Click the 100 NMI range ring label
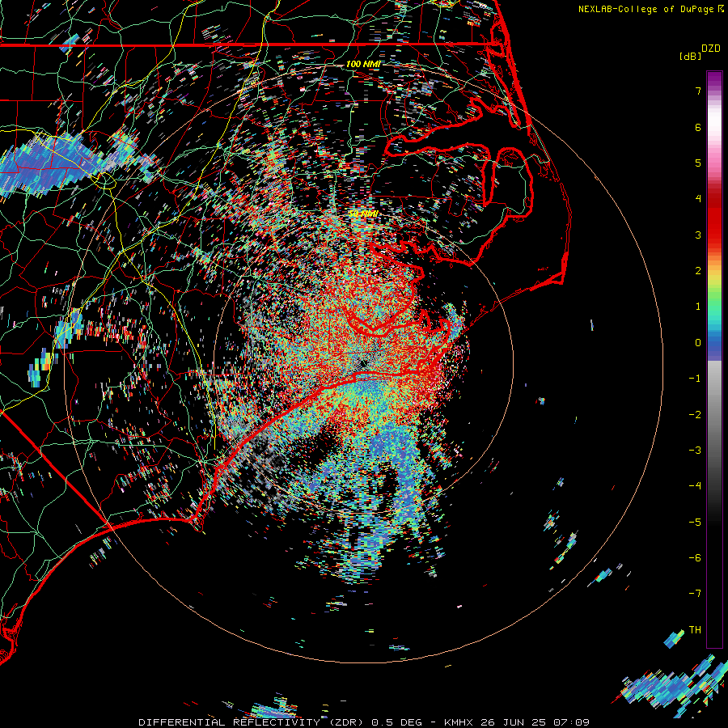The image size is (728, 728). (x=363, y=64)
